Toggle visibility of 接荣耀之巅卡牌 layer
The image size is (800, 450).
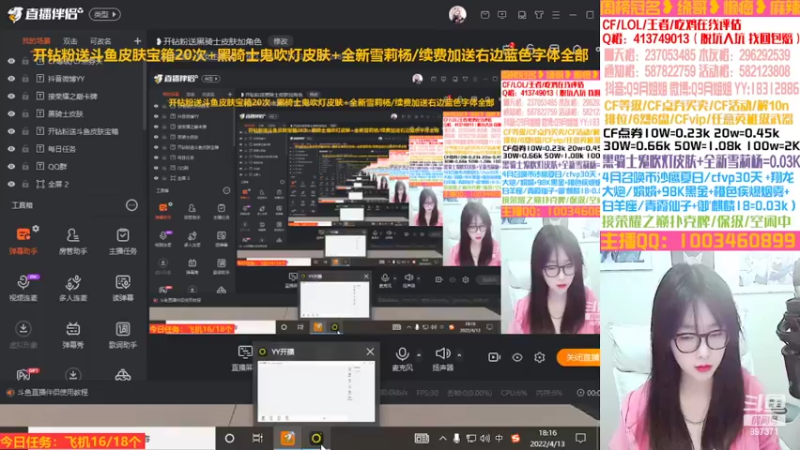(x=11, y=96)
